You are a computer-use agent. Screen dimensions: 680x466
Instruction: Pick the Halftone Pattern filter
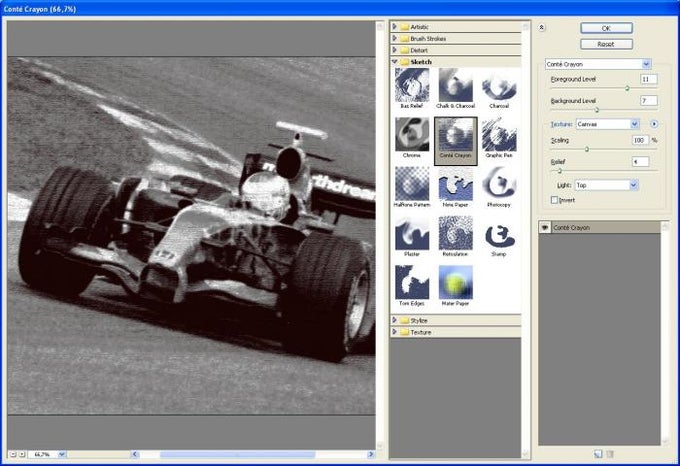(x=411, y=185)
